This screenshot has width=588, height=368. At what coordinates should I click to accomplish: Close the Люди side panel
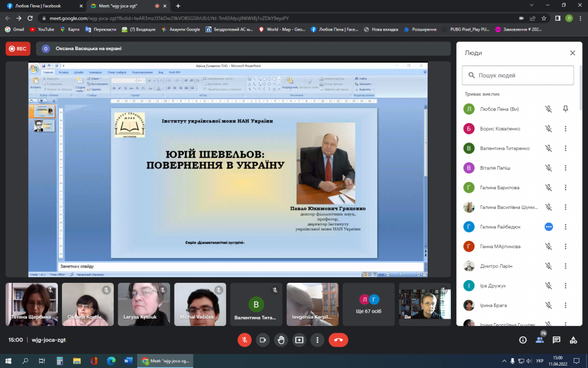(x=572, y=53)
